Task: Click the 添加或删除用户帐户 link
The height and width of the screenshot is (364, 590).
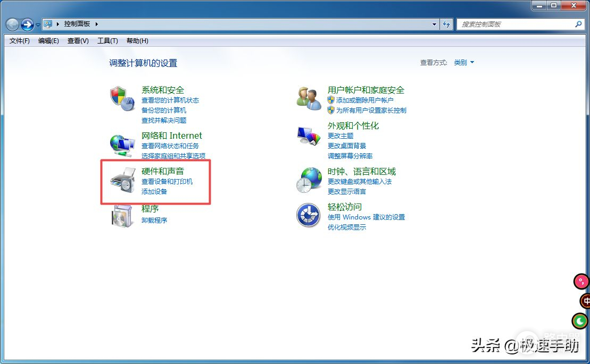Action: click(364, 100)
